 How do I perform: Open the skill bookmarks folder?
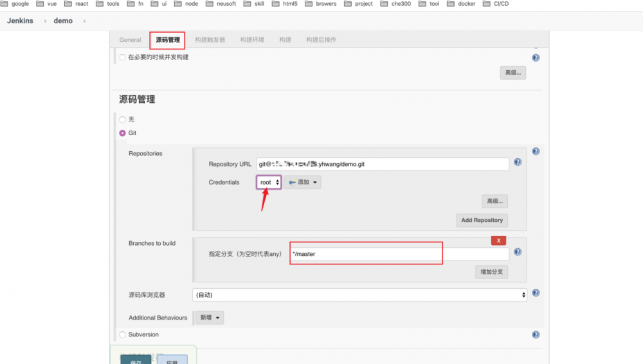(254, 4)
